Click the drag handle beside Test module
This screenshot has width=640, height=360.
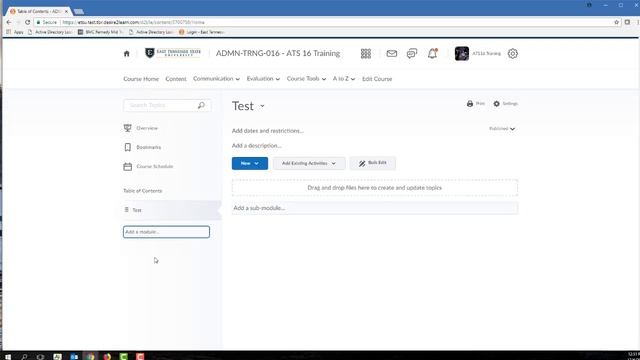pyautogui.click(x=127, y=210)
